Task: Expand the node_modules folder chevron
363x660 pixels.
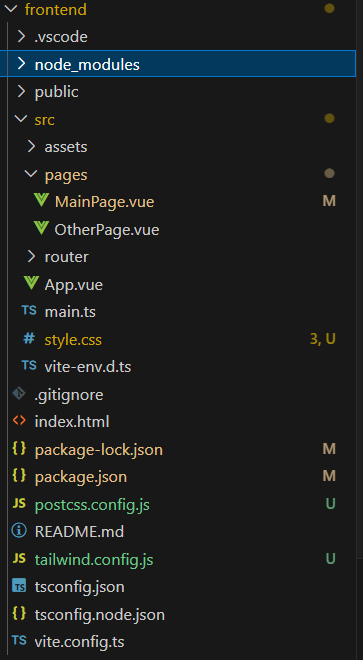Action: tap(21, 64)
